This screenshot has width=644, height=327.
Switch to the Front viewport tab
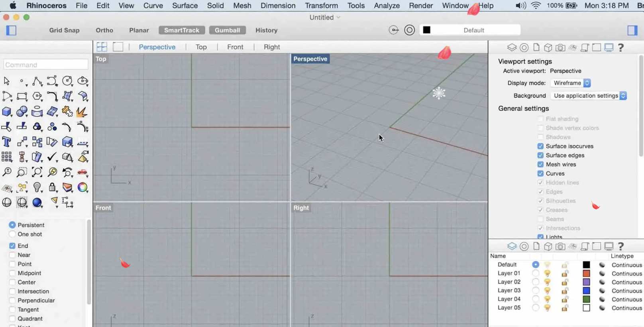coord(235,47)
